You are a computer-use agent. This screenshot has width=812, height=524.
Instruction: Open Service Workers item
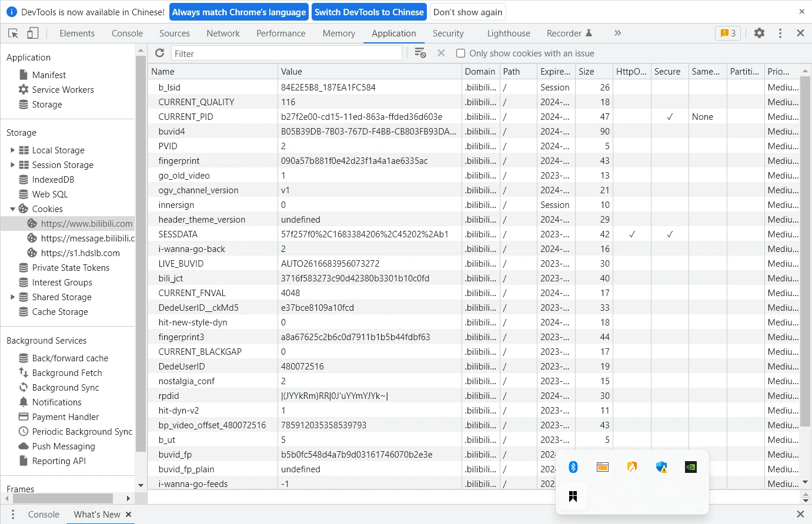click(x=63, y=90)
